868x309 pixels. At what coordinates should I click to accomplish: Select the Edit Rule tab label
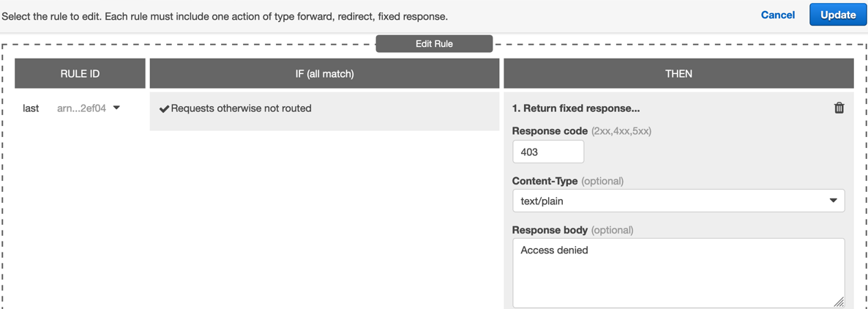[x=434, y=44]
